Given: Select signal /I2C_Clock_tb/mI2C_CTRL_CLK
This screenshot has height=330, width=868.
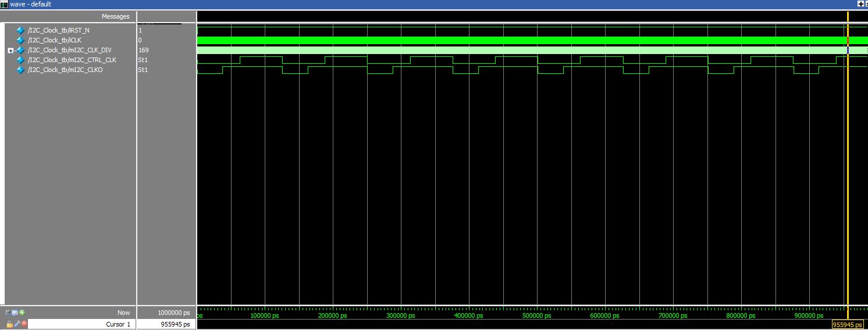Looking at the screenshot, I should click(72, 60).
